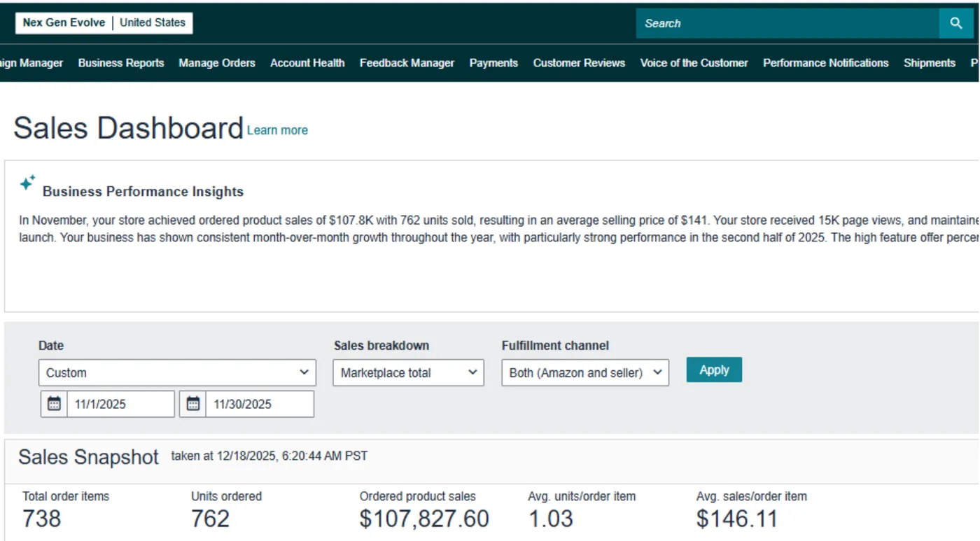Click the Sales Snapshot heading

(x=89, y=457)
